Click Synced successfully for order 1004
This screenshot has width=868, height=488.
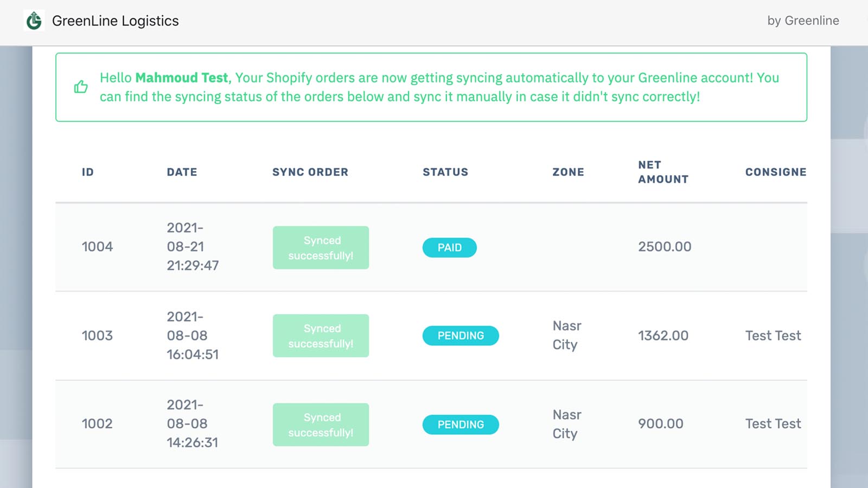pyautogui.click(x=321, y=247)
